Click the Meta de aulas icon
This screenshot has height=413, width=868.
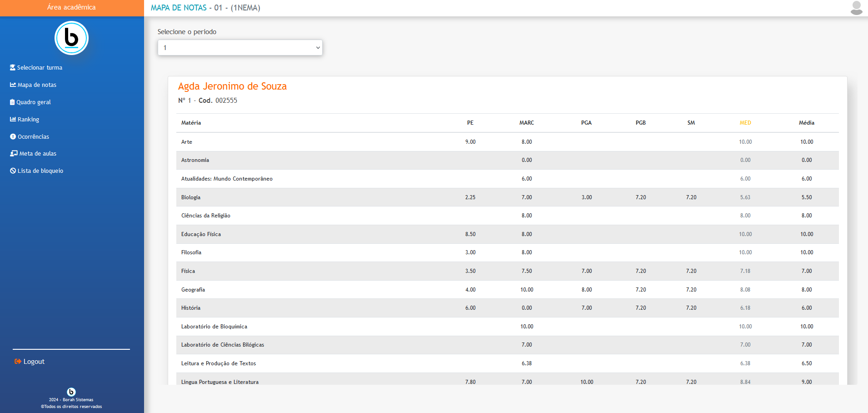pos(14,153)
